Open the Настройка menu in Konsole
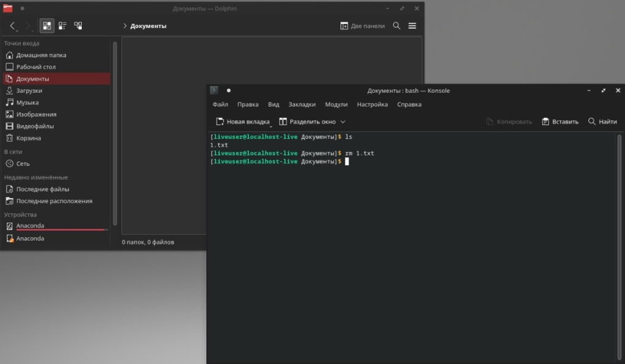 click(372, 104)
